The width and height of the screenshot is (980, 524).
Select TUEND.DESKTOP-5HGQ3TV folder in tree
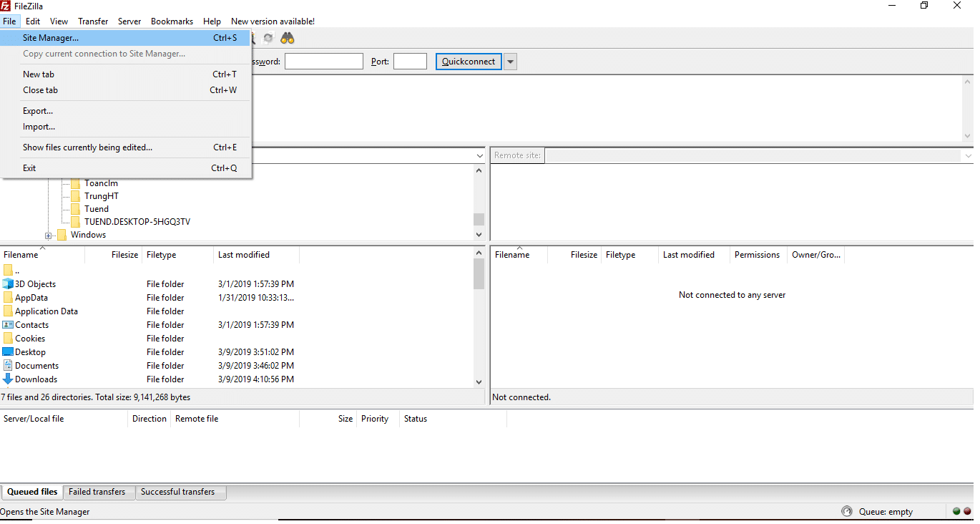point(137,222)
